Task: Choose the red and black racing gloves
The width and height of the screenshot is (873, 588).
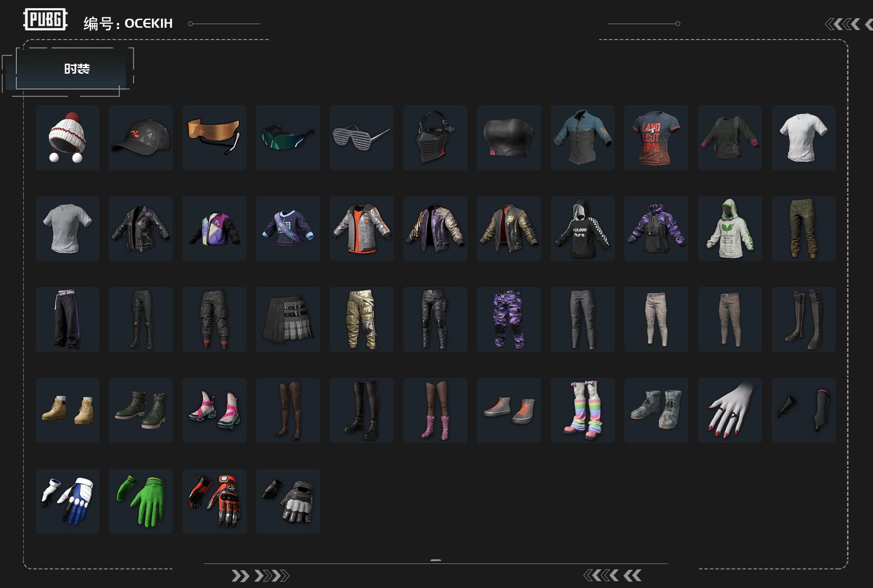Action: [215, 501]
